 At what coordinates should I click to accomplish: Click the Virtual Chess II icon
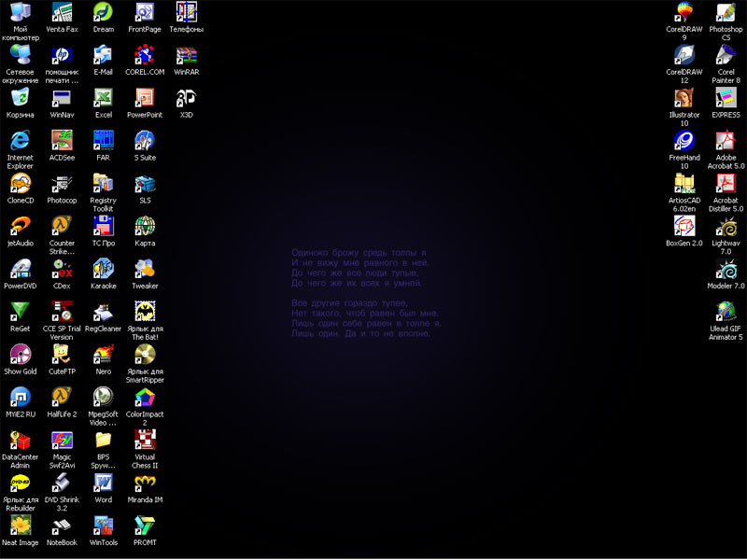coord(145,441)
